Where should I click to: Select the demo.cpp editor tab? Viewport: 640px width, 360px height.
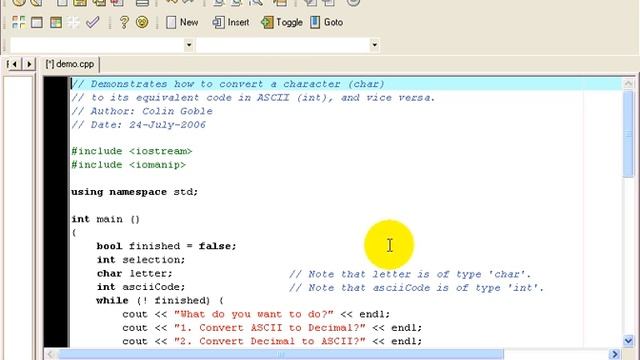pos(70,64)
